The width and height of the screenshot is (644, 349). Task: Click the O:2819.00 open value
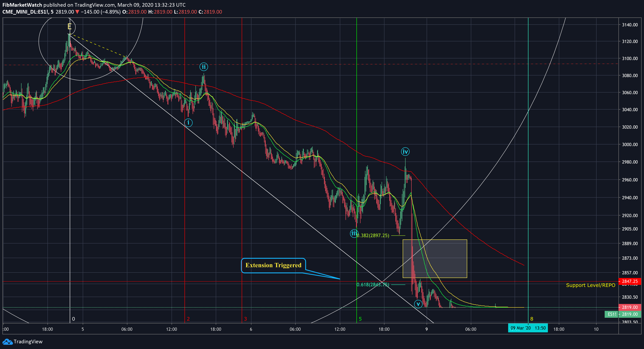click(134, 12)
